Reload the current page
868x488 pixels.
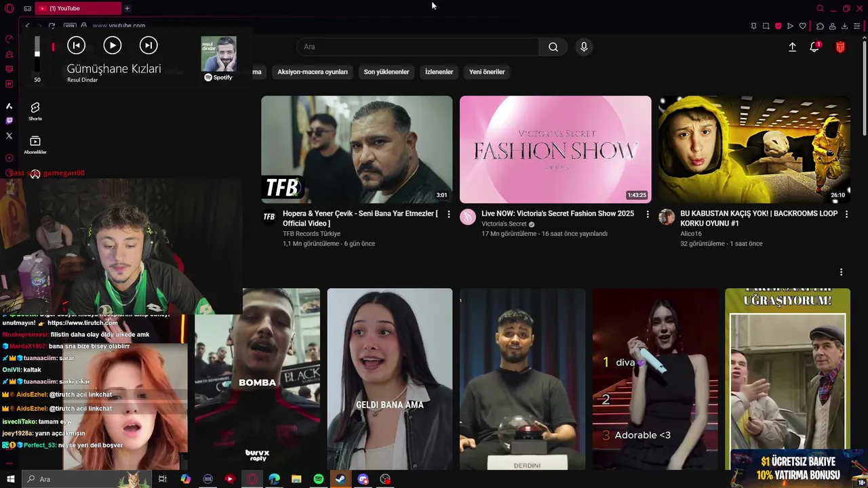click(x=51, y=26)
